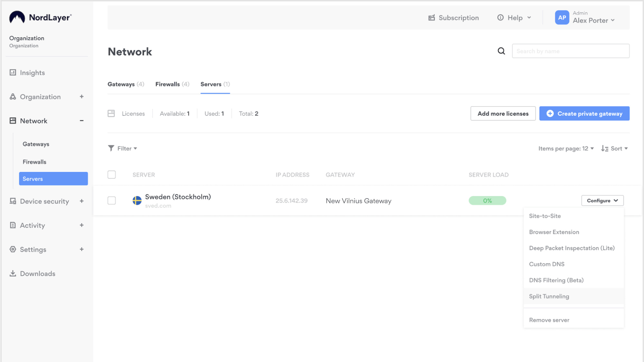Screen dimensions: 644x362
Task: Click the NordLayer mountain logo
Action: point(17,17)
